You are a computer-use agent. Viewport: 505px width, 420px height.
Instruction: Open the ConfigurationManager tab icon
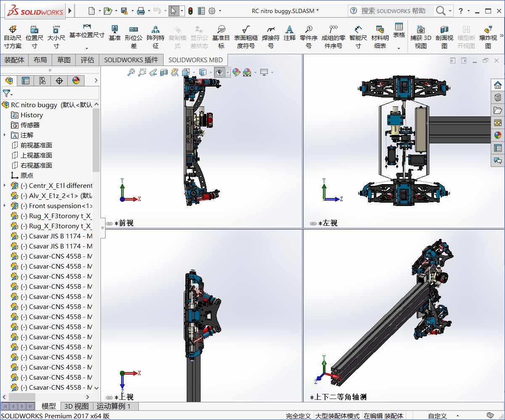pos(42,81)
